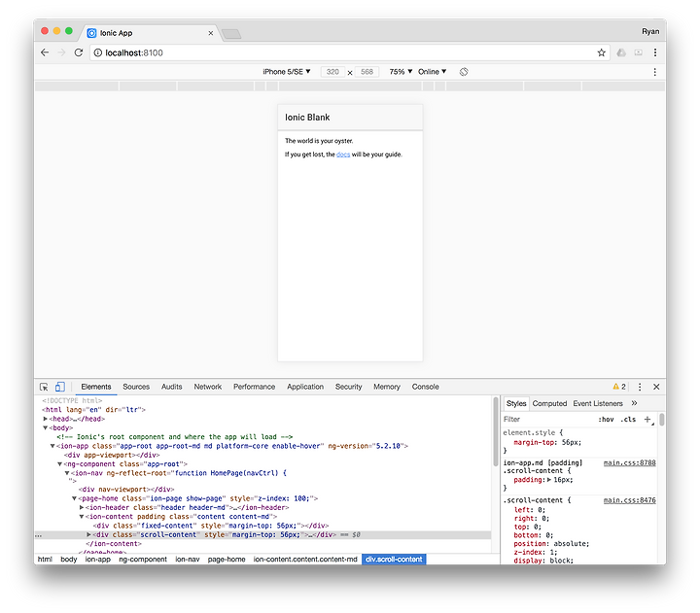Expand the ion-header element node
The width and height of the screenshot is (700, 613).
click(x=82, y=508)
